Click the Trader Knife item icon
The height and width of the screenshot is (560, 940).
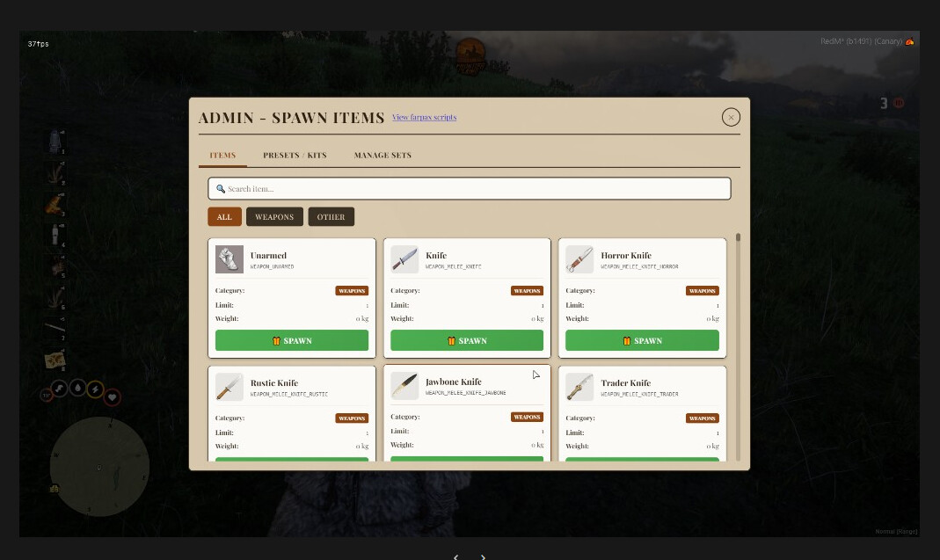pos(579,387)
